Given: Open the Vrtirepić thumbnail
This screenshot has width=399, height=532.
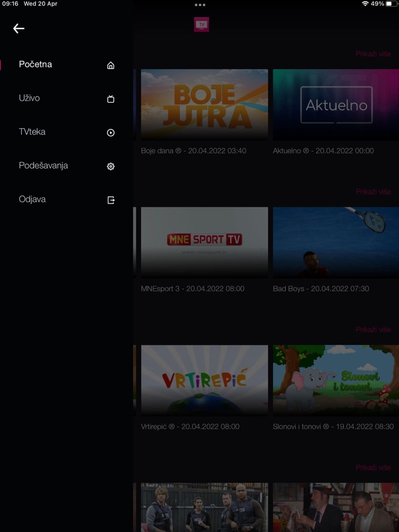Looking at the screenshot, I should pyautogui.click(x=205, y=380).
